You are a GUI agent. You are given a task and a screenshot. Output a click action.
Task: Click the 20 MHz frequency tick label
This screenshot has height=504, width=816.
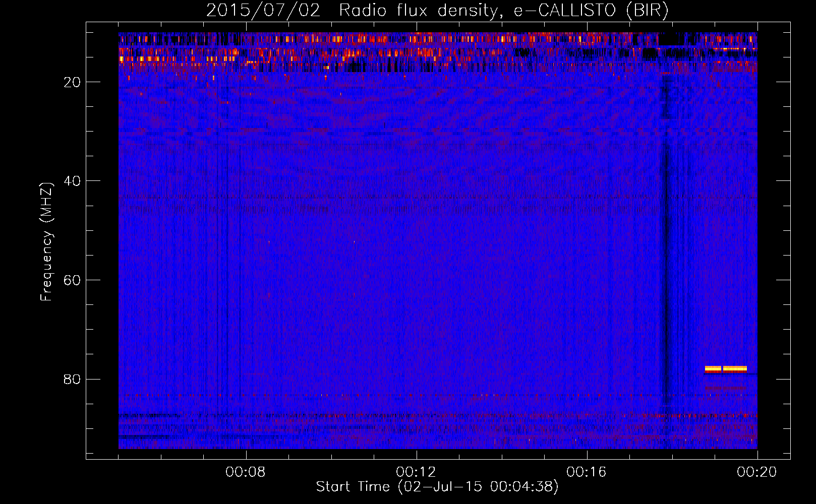73,82
